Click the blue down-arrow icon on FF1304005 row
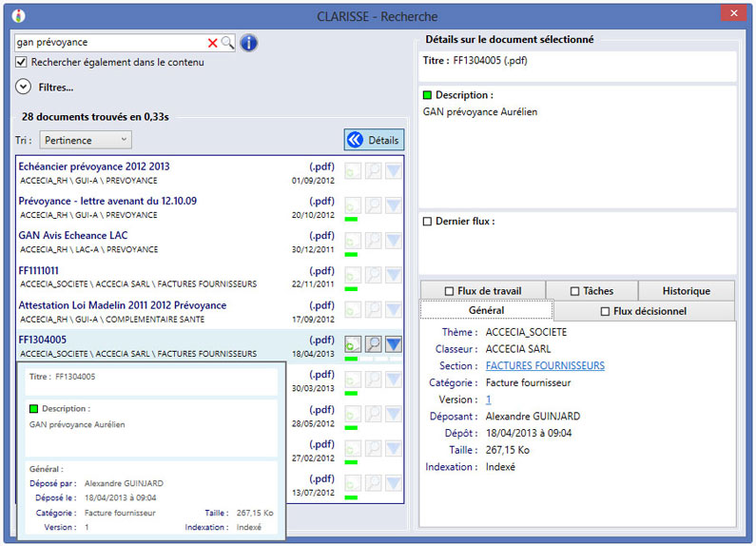The image size is (756, 546). pyautogui.click(x=394, y=344)
